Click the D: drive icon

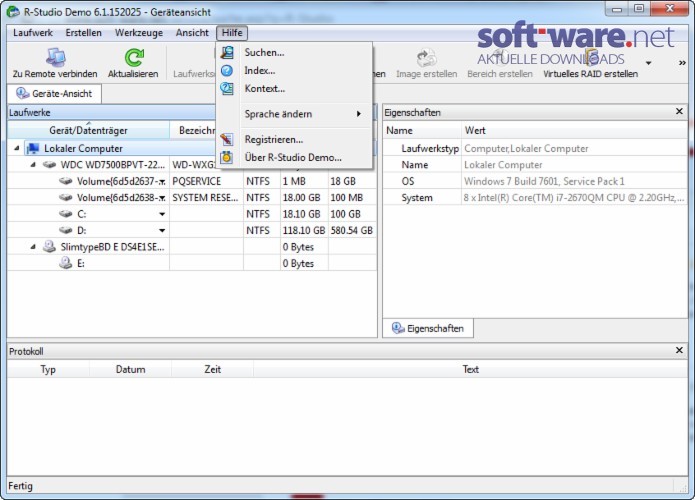coord(66,230)
